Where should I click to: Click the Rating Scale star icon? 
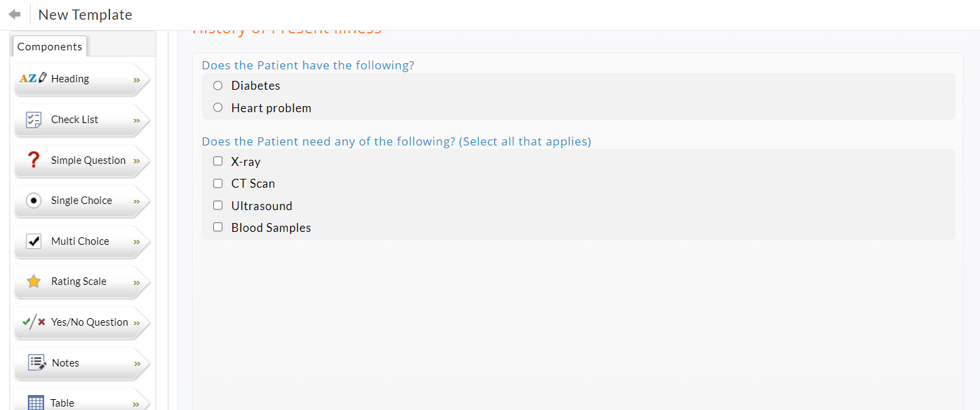(x=33, y=281)
